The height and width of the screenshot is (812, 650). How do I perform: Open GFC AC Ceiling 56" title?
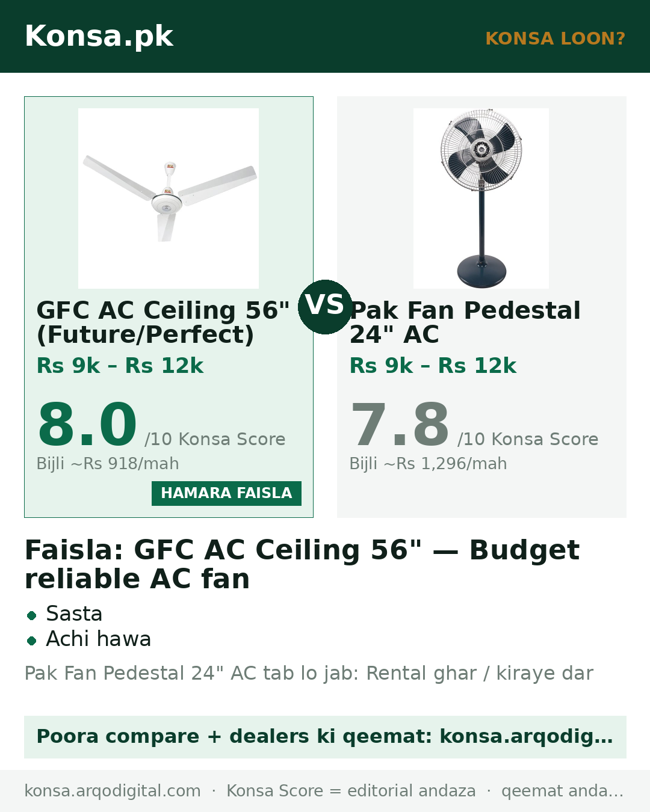coord(163,322)
